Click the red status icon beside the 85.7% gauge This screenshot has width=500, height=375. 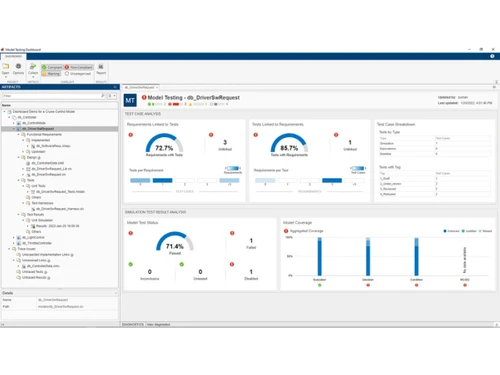(x=256, y=135)
